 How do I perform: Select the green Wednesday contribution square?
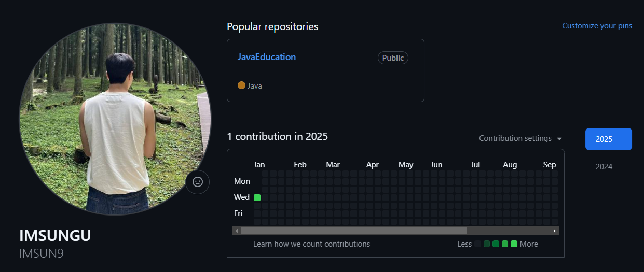(257, 197)
